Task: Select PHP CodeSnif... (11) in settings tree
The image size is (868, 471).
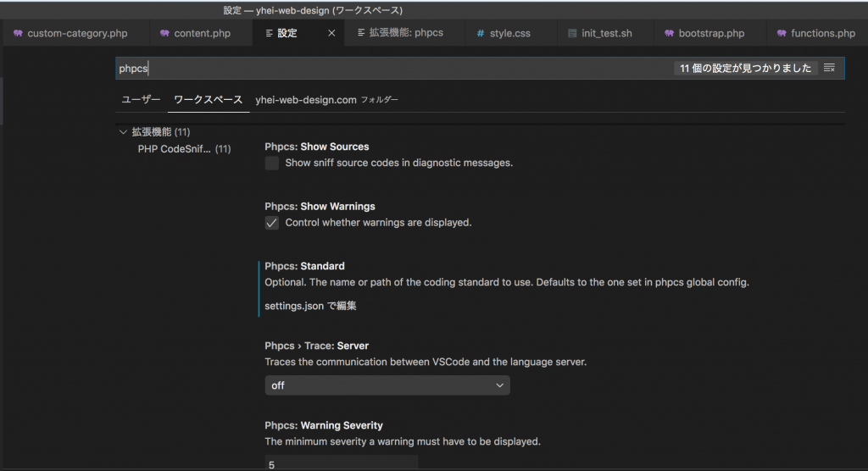Action: [184, 149]
